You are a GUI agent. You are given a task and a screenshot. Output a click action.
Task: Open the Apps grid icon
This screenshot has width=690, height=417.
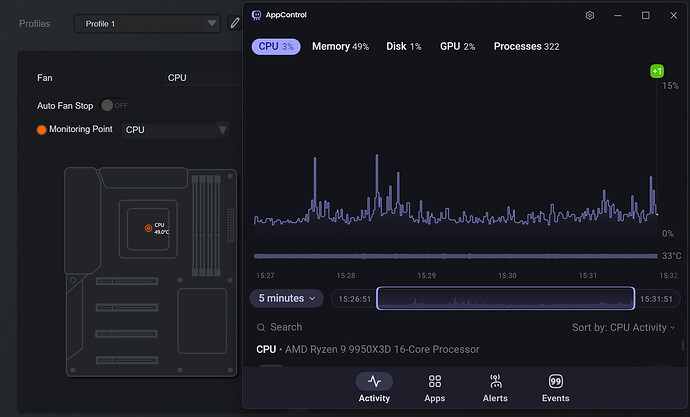435,381
